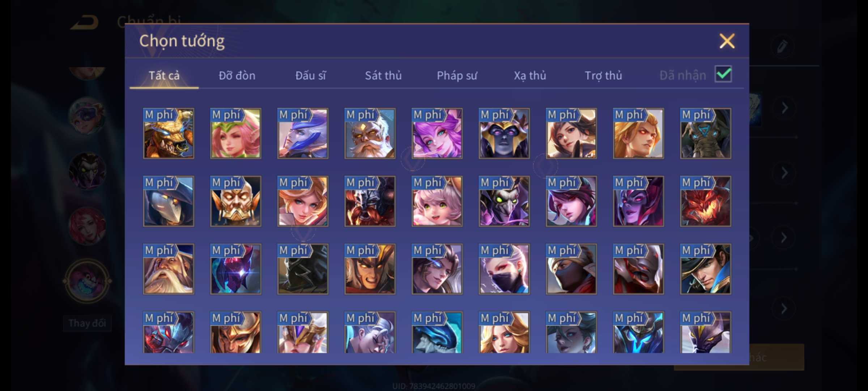Select the cowboy hat gunslinger hero
The height and width of the screenshot is (391, 868).
coord(705,269)
